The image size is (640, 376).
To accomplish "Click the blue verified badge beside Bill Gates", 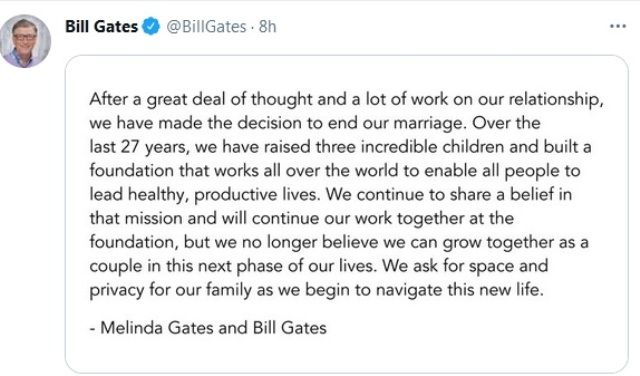I will click(x=151, y=27).
